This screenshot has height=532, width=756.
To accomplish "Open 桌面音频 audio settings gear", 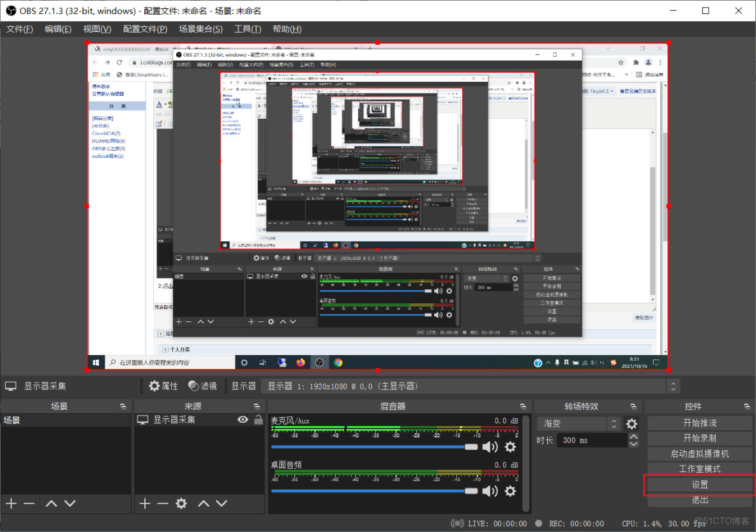I will click(x=510, y=491).
